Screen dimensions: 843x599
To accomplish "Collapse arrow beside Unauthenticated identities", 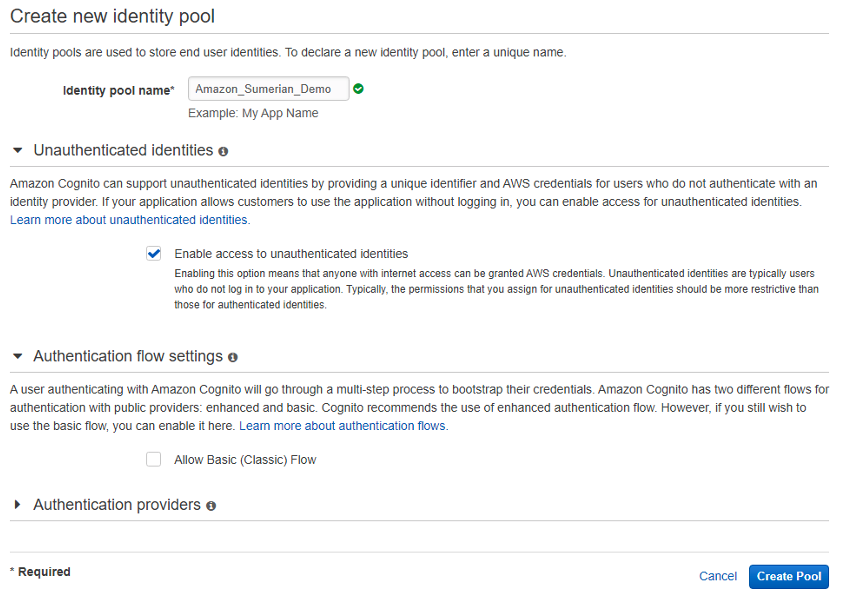I will (17, 151).
